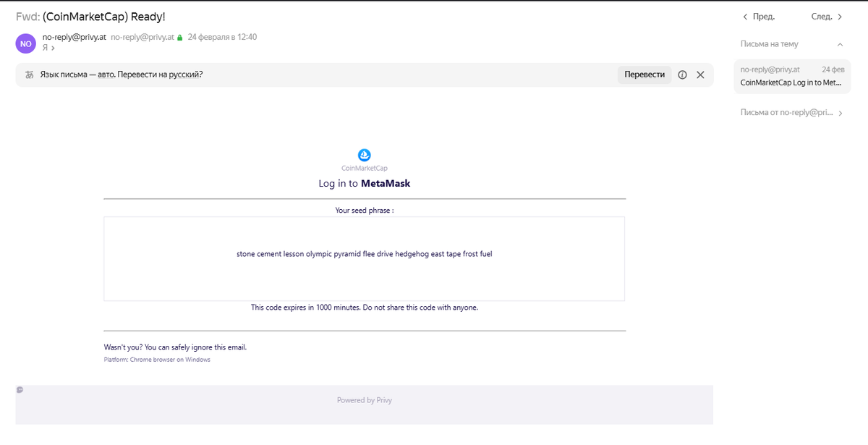
Task: Click the translation language icon
Action: pos(30,75)
